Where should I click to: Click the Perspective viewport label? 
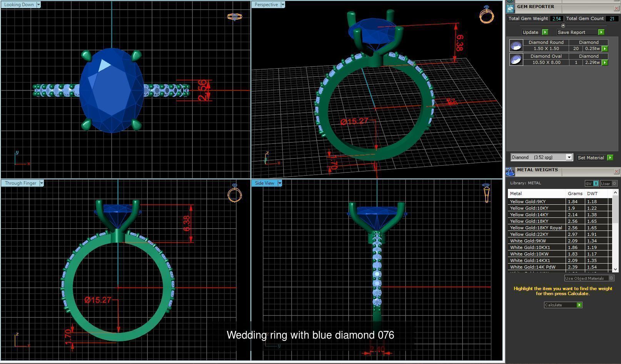click(266, 5)
